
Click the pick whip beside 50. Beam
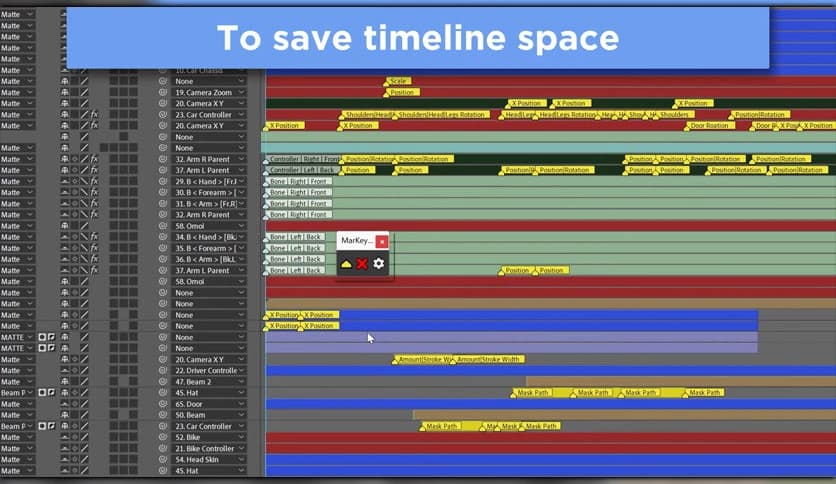[163, 415]
